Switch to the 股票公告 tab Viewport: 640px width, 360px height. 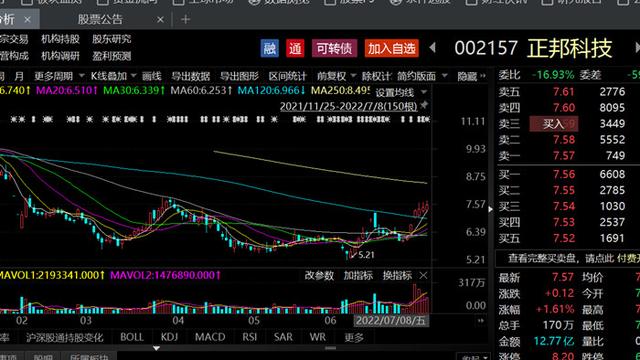tap(100, 20)
